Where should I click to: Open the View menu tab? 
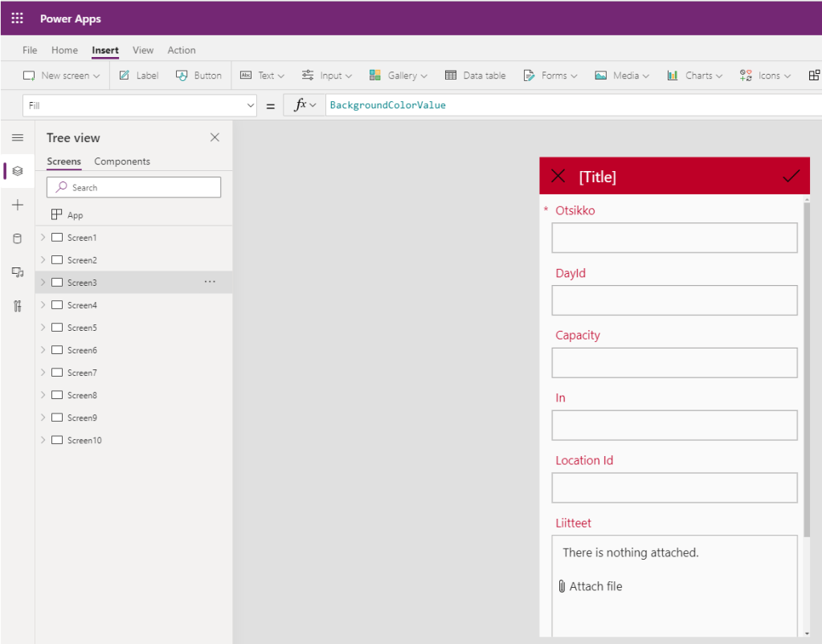point(143,50)
